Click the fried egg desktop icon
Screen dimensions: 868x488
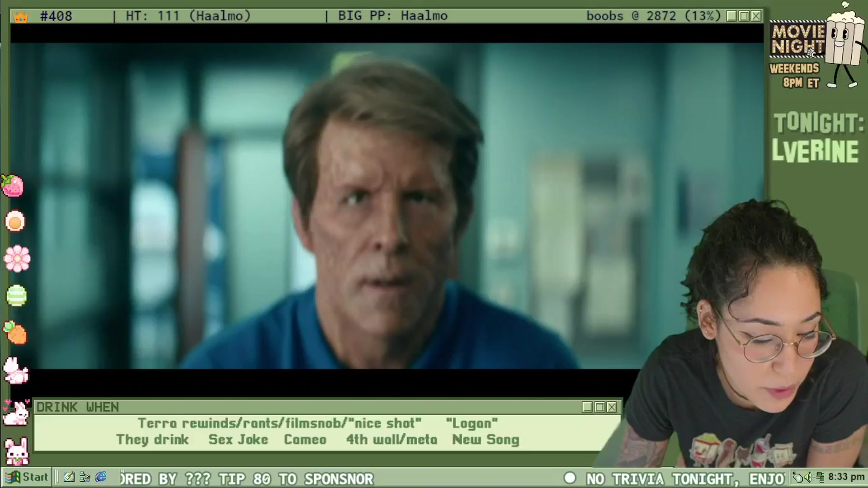[15, 221]
